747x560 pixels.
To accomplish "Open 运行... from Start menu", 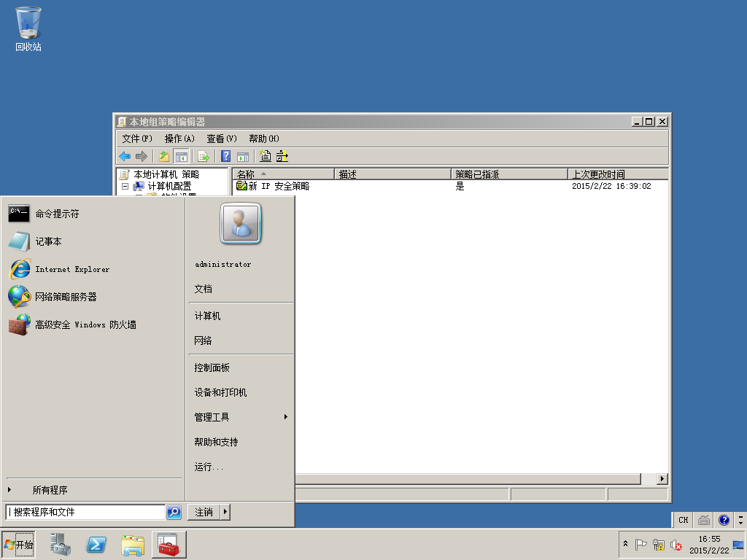I will pyautogui.click(x=208, y=467).
